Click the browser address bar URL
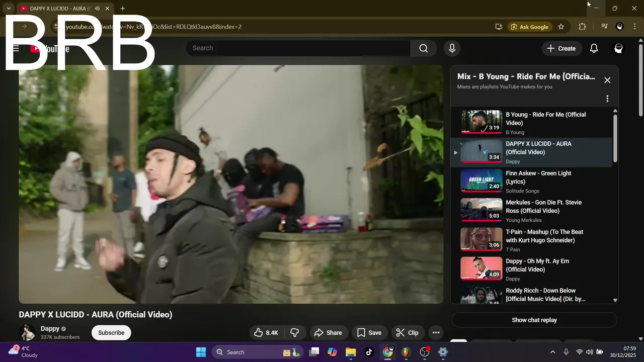This screenshot has height=362, width=644. coord(153,27)
